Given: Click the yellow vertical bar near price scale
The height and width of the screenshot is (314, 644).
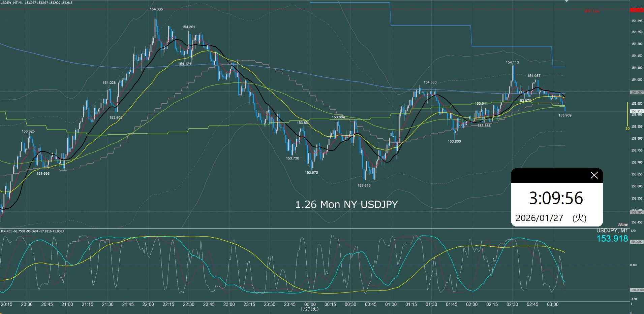Looking at the screenshot, I should pos(627,114).
